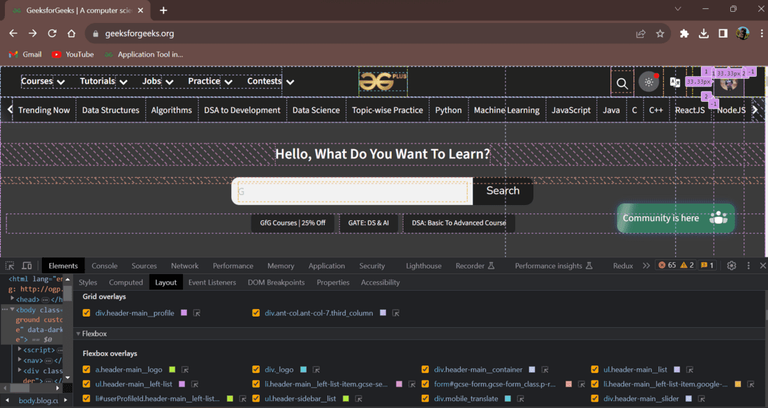Image resolution: width=768 pixels, height=408 pixels.
Task: Reveal div.ant-col.ant-col-7.third_column element in Elements panel
Action: click(396, 313)
